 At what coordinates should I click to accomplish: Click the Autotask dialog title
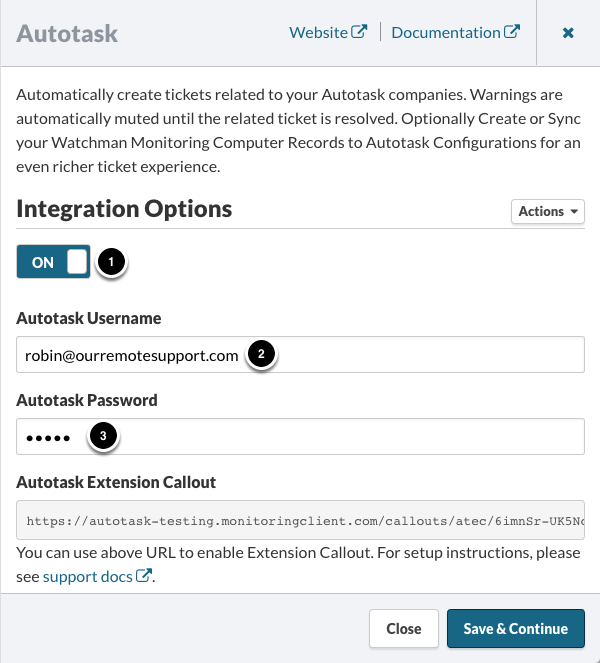pyautogui.click(x=67, y=33)
